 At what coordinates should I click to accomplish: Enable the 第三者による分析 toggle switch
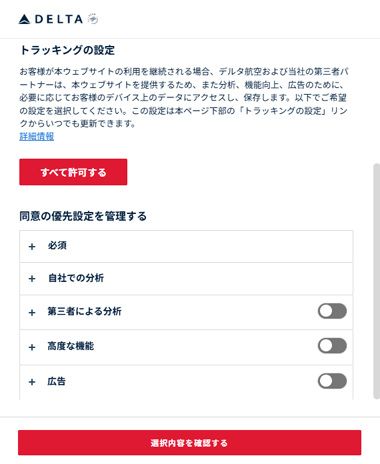[x=332, y=311]
